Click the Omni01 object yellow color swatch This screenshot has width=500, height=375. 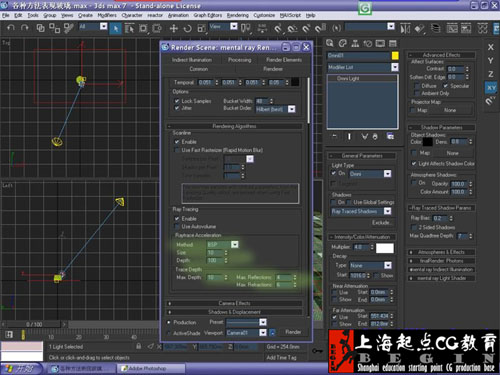tap(395, 56)
